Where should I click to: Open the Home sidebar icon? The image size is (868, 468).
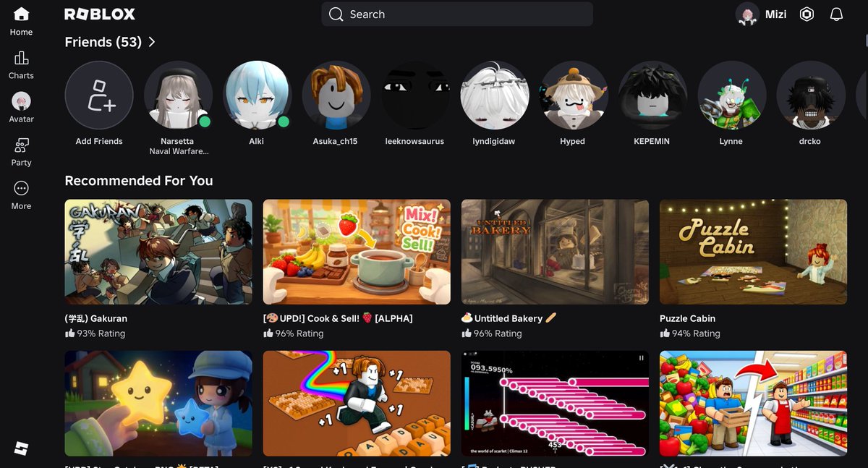[x=21, y=14]
